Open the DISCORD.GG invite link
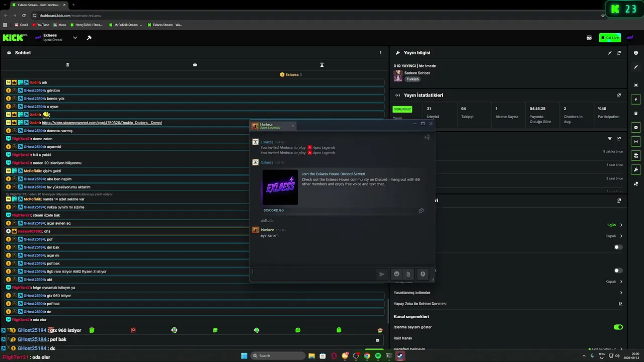 click(274, 210)
